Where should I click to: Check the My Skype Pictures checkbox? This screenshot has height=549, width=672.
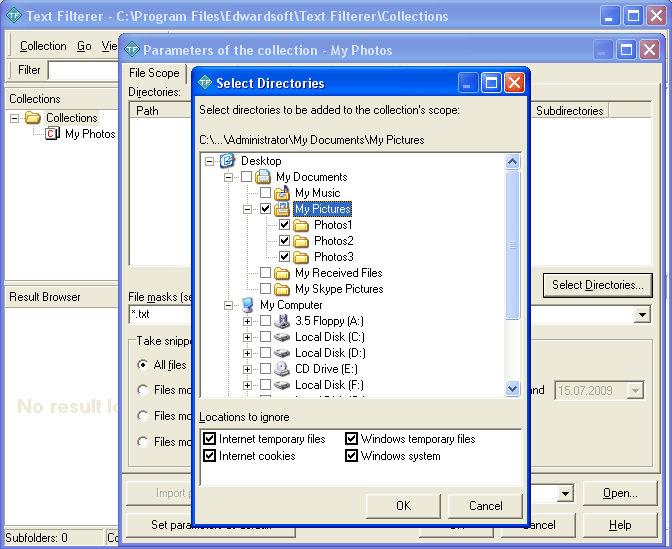click(x=265, y=288)
